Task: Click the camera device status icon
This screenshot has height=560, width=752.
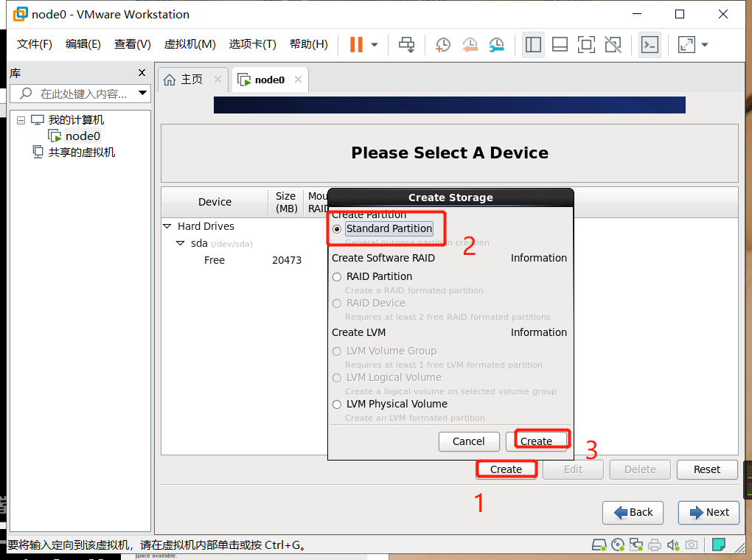Action: click(692, 545)
